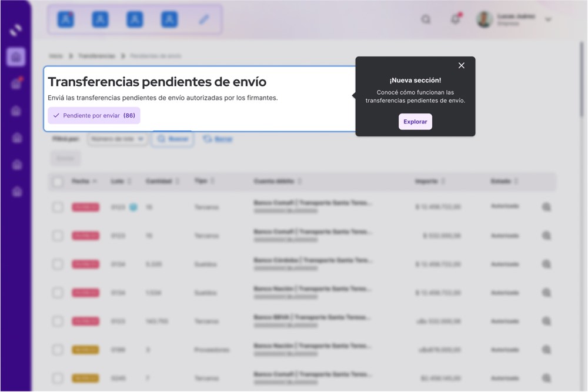The height and width of the screenshot is (392, 588).
Task: Select the Pendiente por enviar (86) chip
Action: click(93, 115)
